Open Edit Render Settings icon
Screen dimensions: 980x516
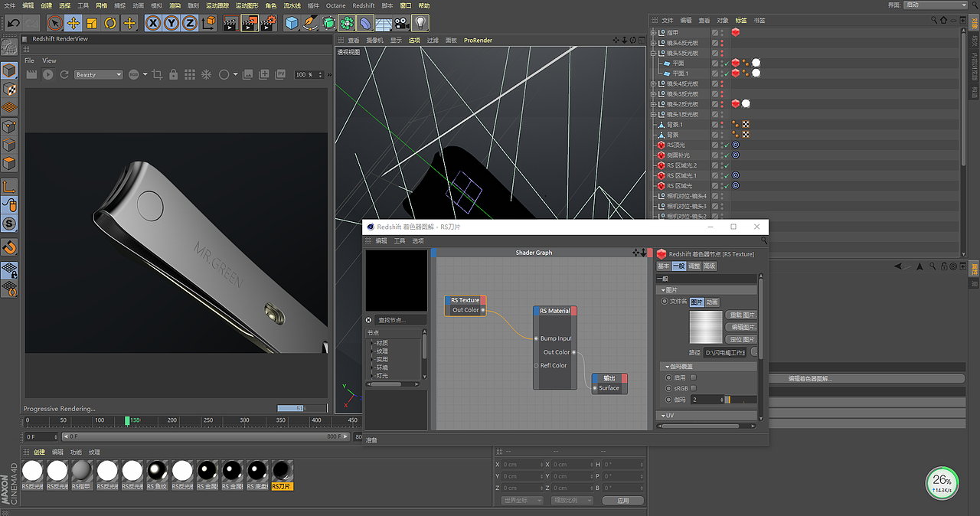coord(268,23)
